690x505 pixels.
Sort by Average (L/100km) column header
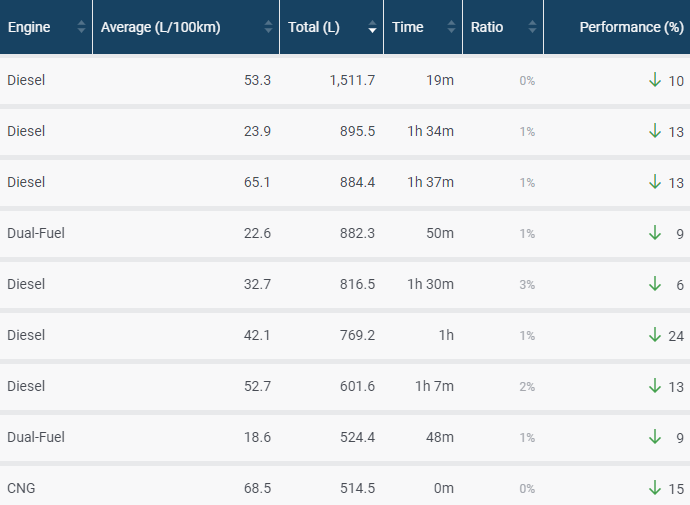tap(186, 27)
